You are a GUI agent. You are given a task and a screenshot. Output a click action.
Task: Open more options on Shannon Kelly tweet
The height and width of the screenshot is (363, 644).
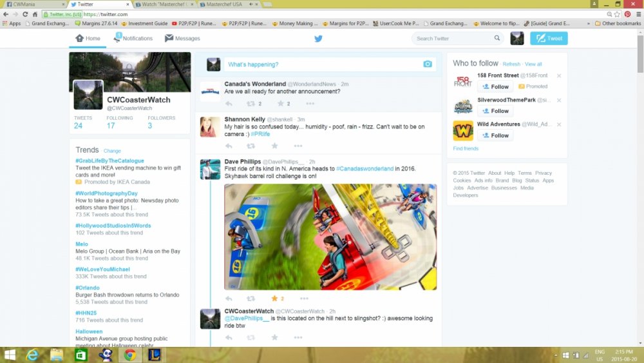(298, 146)
